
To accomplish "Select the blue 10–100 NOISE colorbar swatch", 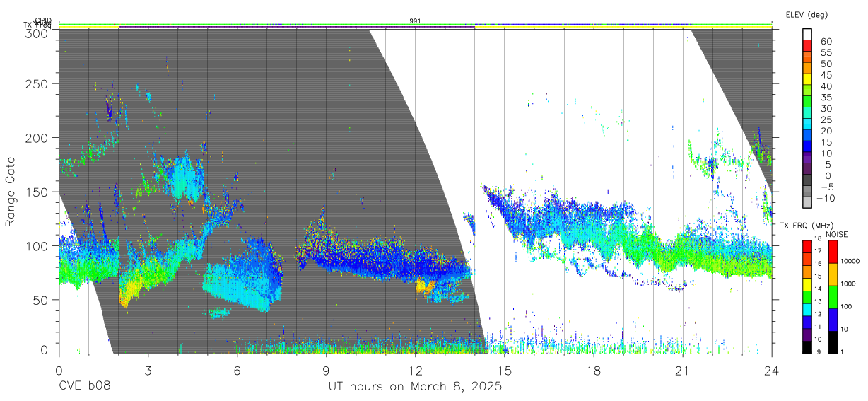I will pos(833,320).
